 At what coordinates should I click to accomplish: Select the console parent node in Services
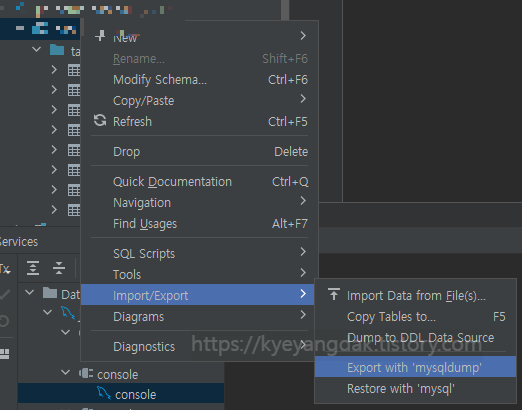[x=117, y=375]
